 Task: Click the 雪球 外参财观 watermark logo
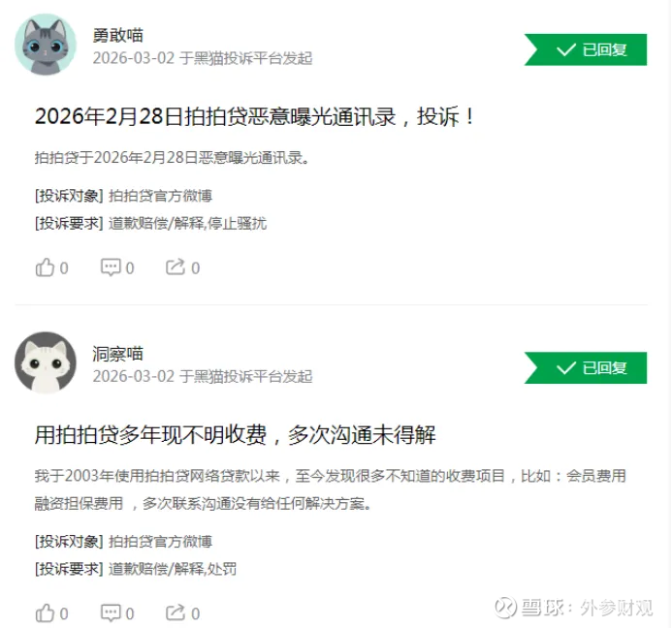[x=573, y=607]
